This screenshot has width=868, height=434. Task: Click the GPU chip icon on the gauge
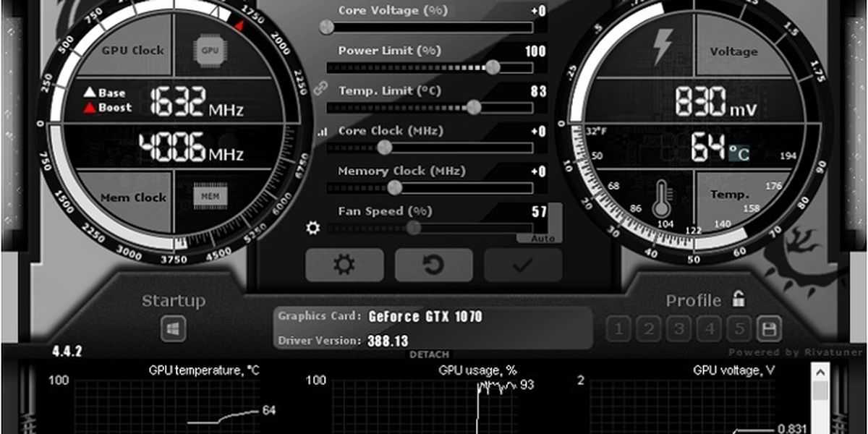pos(210,50)
